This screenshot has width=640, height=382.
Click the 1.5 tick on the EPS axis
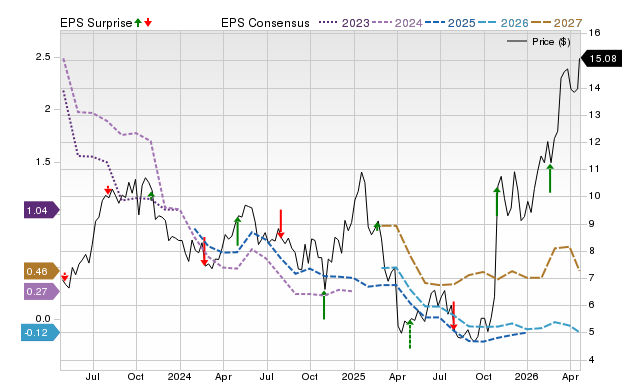tap(43, 162)
